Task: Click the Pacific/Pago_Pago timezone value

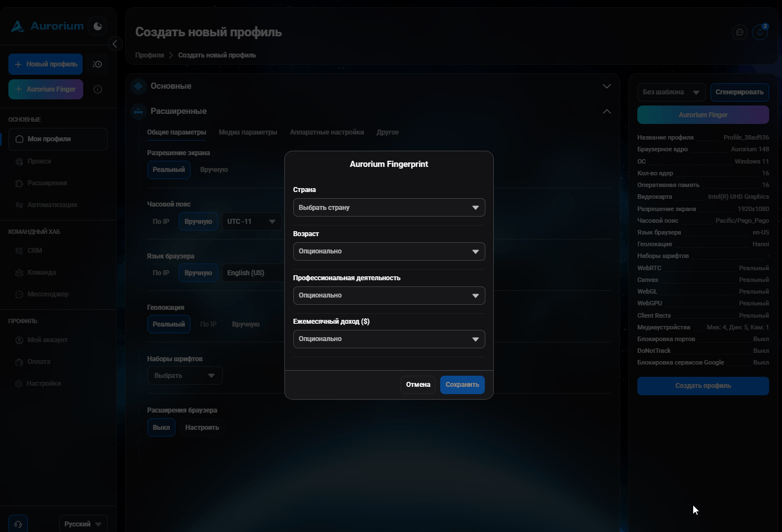Action: [742, 221]
